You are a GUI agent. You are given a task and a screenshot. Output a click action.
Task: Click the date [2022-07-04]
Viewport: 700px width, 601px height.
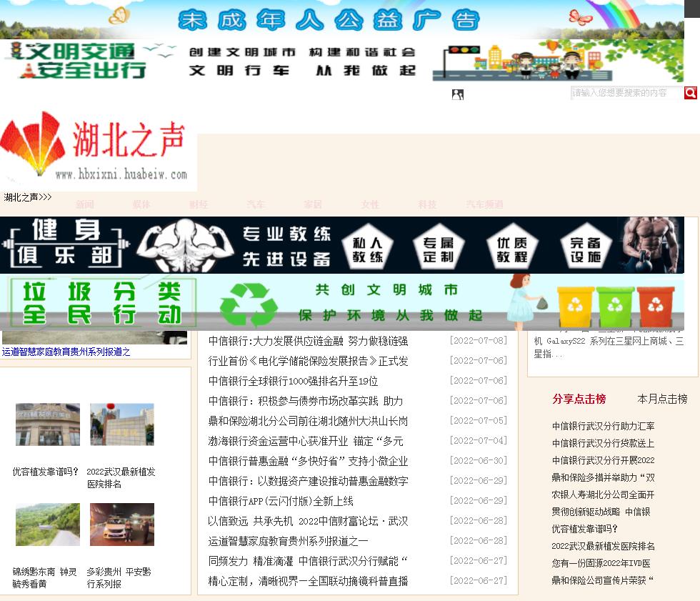[479, 441]
